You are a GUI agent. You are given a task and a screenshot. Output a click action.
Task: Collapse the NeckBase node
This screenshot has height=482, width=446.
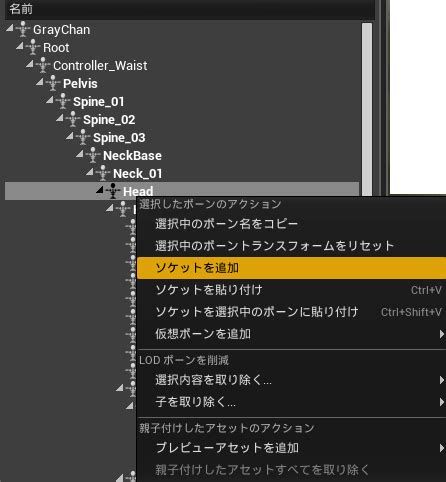pos(80,154)
